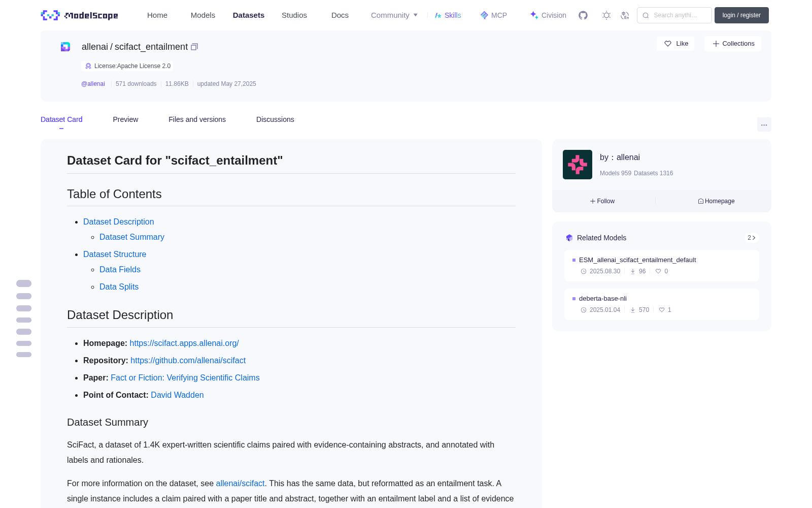812x508 pixels.
Task: Open Civision from the top bar
Action: (x=548, y=15)
